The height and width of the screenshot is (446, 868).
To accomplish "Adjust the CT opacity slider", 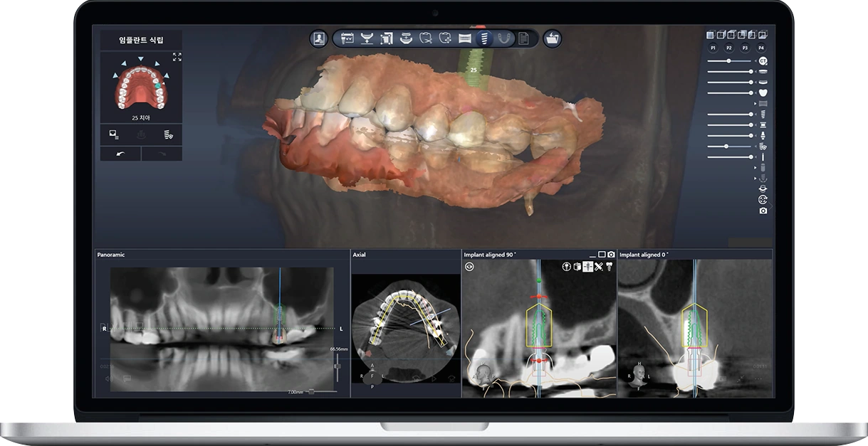I will 729,61.
